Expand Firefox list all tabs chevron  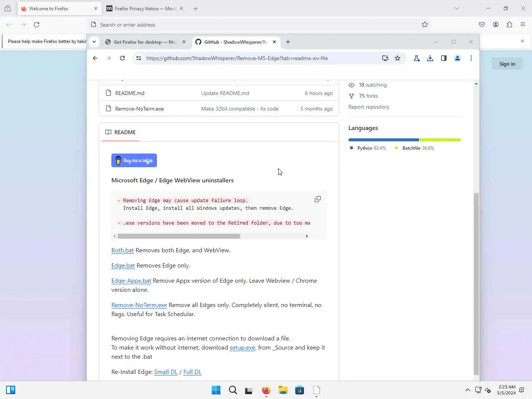pos(457,8)
